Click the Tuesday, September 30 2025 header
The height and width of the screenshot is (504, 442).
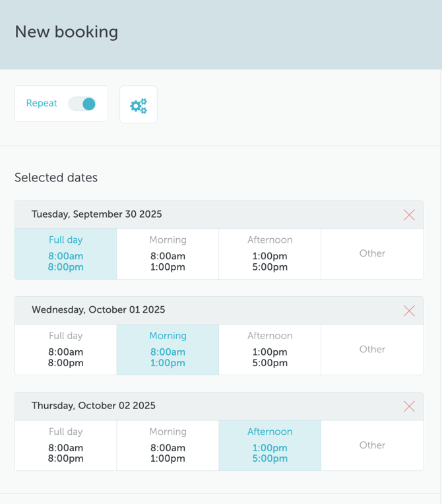click(x=97, y=214)
